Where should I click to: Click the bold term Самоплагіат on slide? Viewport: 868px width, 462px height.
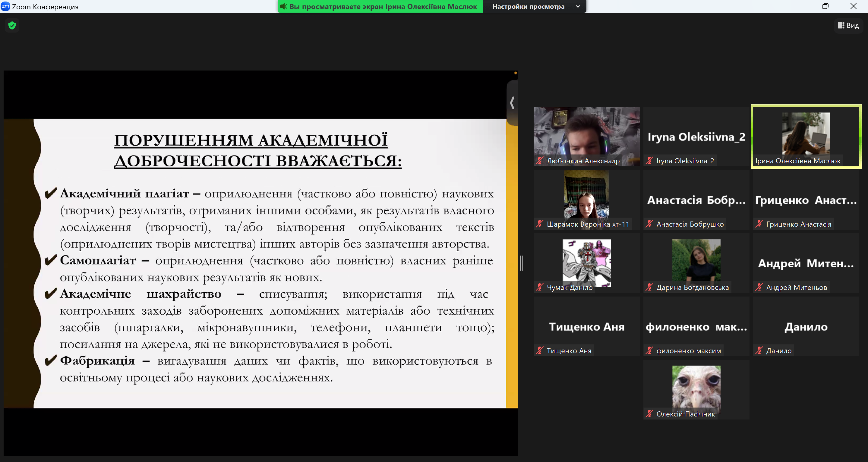click(98, 260)
